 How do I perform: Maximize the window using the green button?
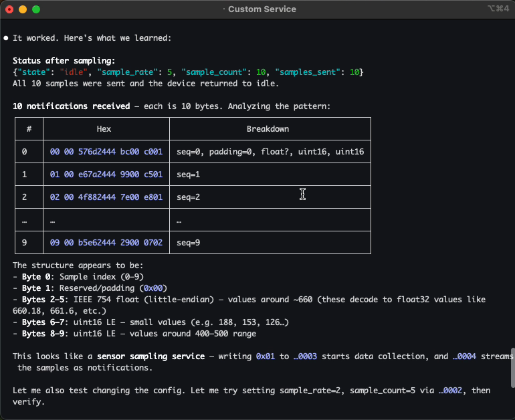point(36,9)
